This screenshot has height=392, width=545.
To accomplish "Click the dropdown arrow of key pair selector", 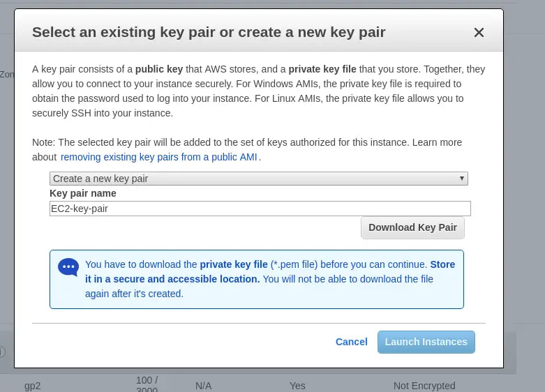I will pyautogui.click(x=461, y=179).
